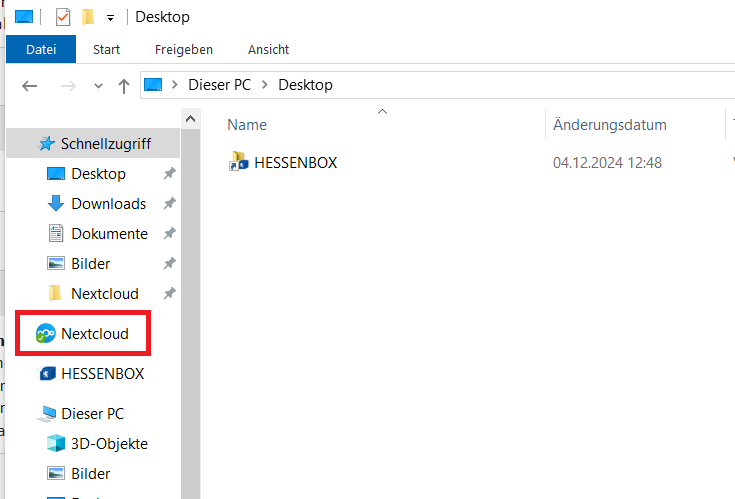735x499 pixels.
Task: Open the 3D-Objekte folder icon
Action: point(56,444)
